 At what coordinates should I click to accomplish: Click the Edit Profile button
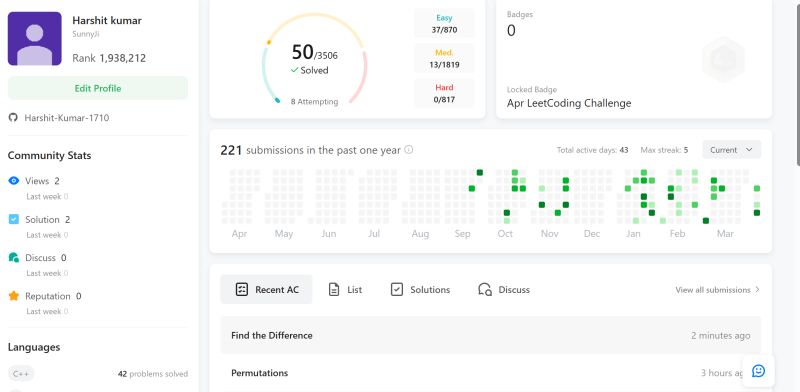98,88
